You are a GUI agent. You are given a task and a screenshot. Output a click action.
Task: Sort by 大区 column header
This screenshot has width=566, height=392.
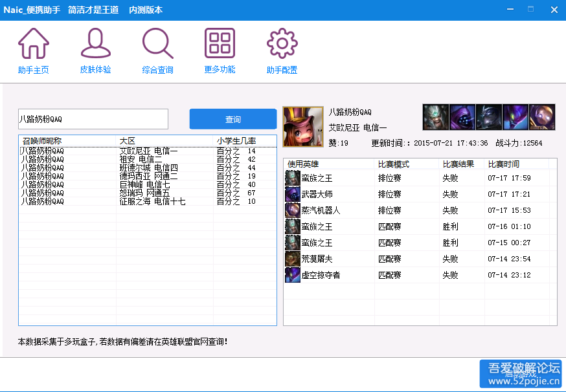(164, 140)
